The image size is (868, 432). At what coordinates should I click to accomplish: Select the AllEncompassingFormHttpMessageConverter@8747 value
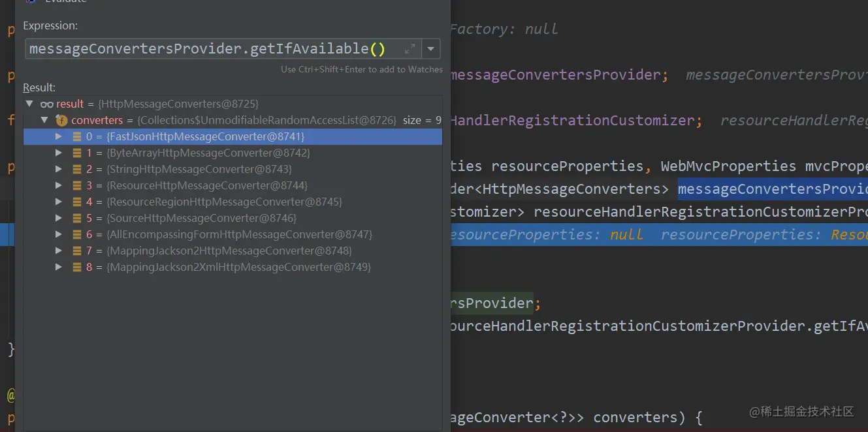238,234
